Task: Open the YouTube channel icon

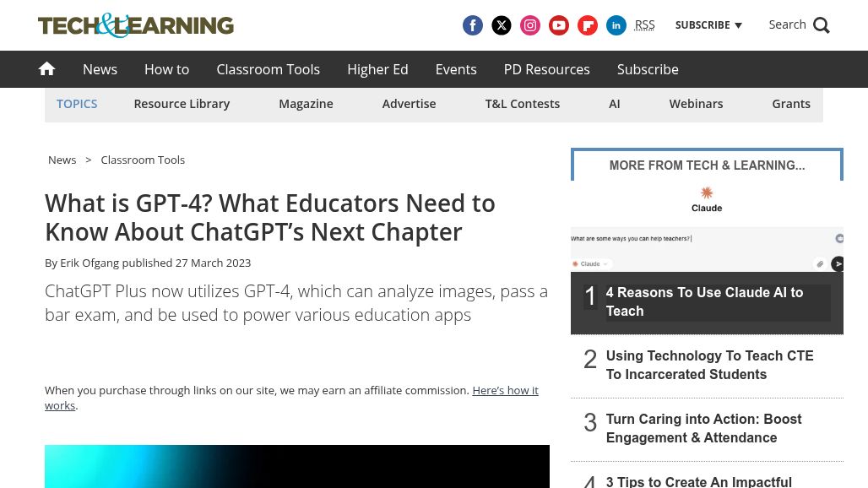Action: click(x=559, y=25)
